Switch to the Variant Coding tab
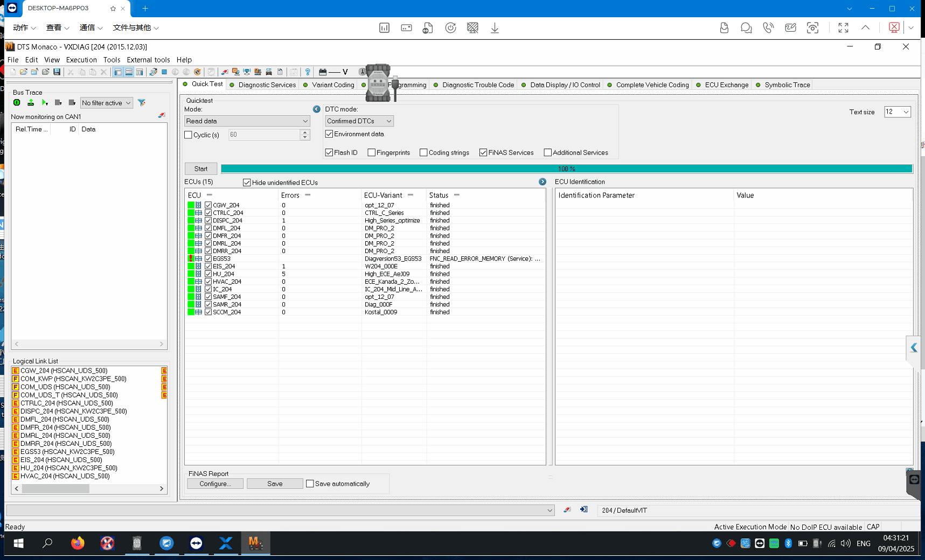The height and width of the screenshot is (560, 925). pos(332,85)
